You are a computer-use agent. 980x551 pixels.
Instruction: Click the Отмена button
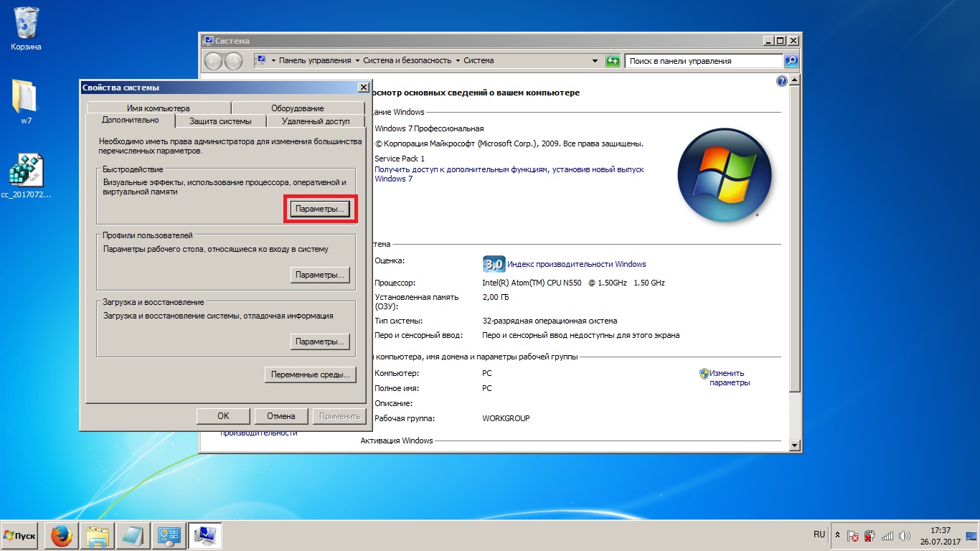coord(281,416)
